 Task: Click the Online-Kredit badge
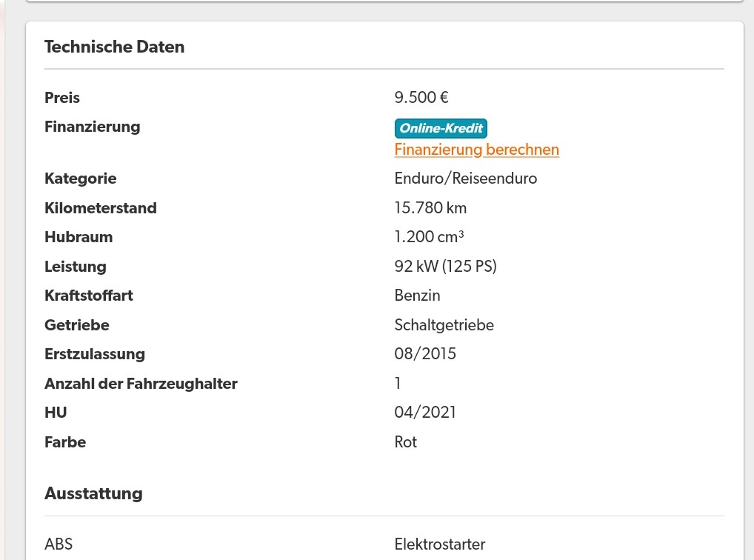pyautogui.click(x=441, y=128)
